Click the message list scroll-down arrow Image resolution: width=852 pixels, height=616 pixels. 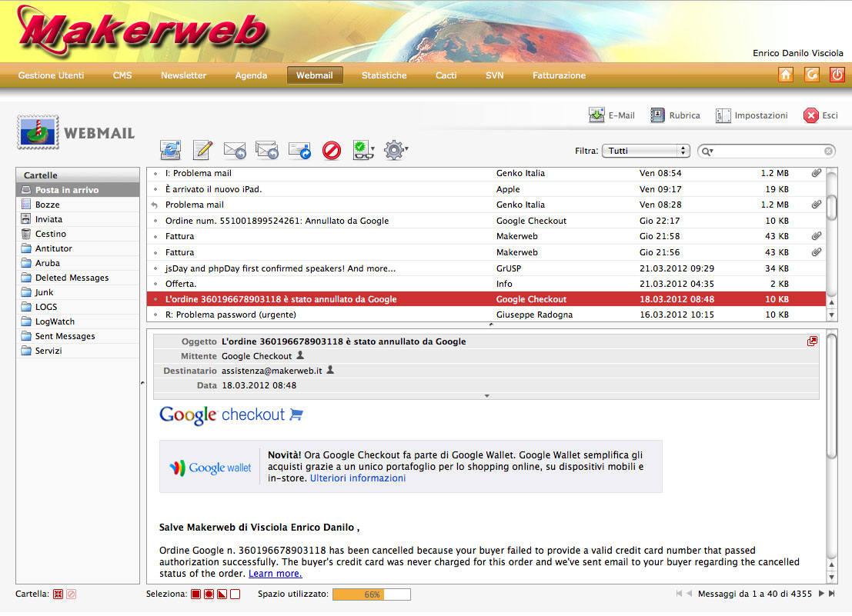[831, 315]
